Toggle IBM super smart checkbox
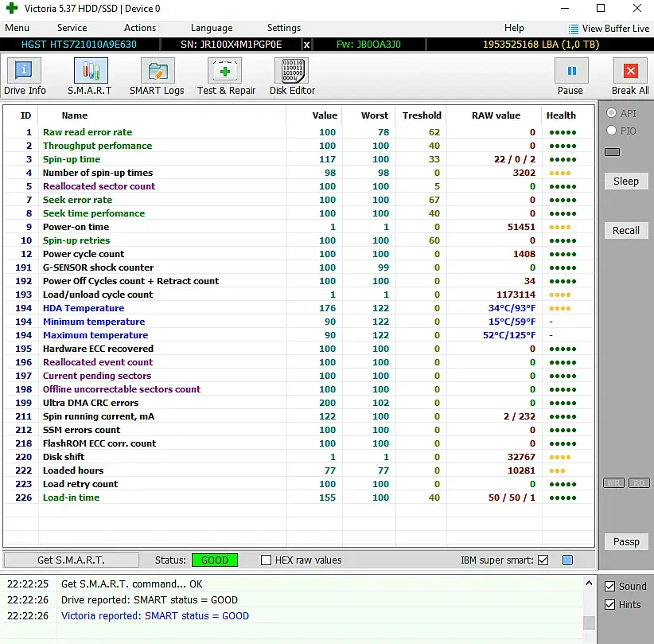Image resolution: width=654 pixels, height=644 pixels. click(x=543, y=560)
